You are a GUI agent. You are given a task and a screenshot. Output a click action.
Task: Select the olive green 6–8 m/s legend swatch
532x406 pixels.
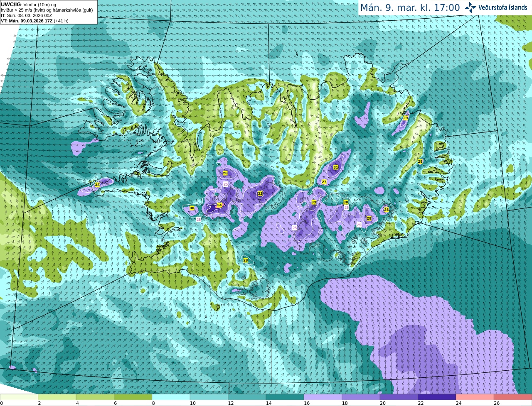pos(133,397)
